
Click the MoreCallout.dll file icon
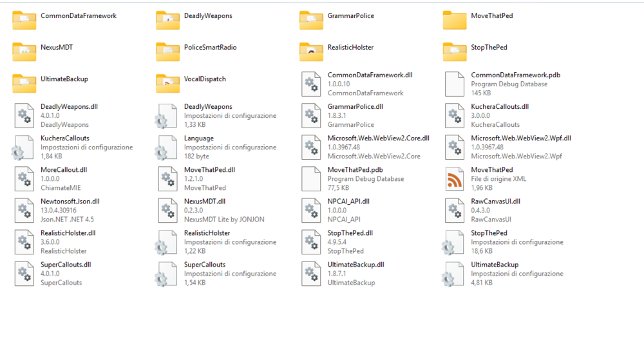24,178
